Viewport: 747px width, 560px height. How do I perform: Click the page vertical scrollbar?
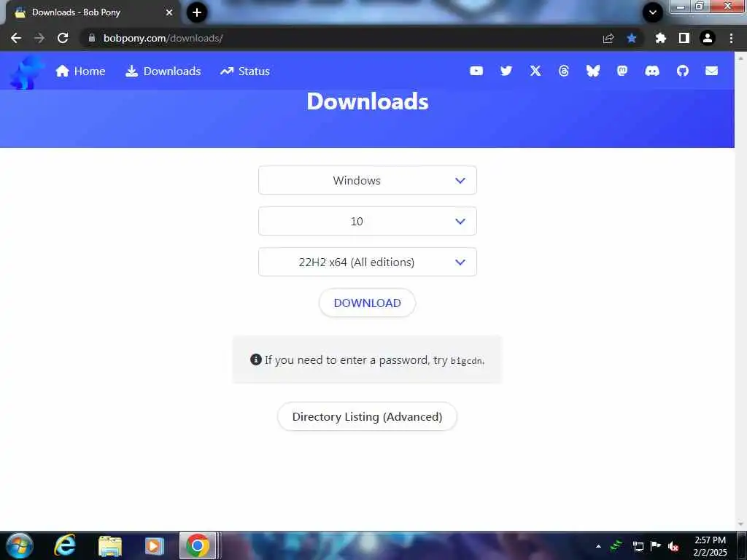(x=740, y=290)
